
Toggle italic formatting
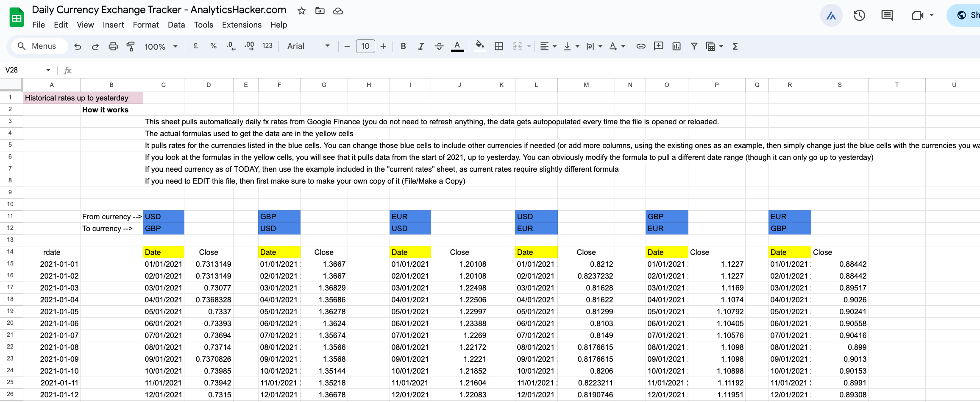(421, 47)
